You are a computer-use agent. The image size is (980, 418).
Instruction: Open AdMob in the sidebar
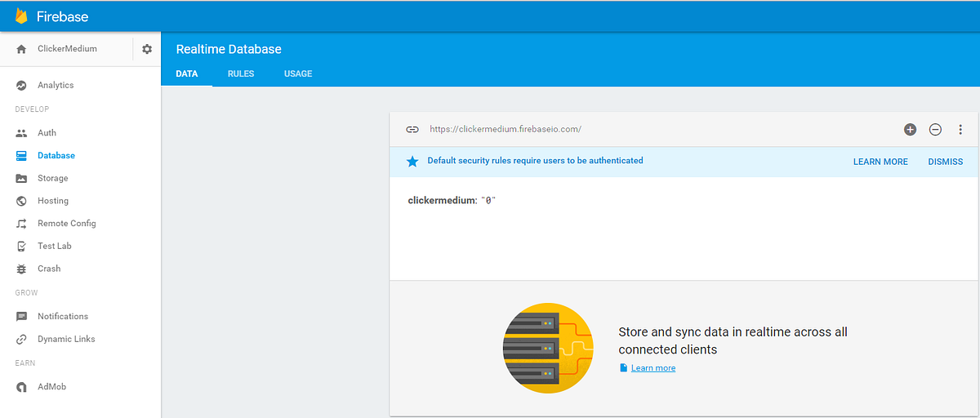coord(51,387)
